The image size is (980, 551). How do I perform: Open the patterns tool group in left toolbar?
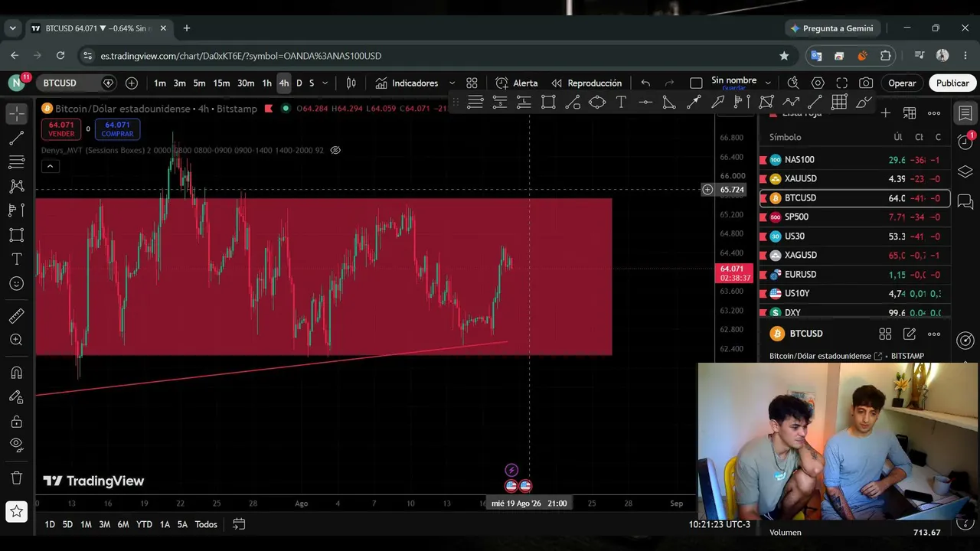tap(16, 186)
